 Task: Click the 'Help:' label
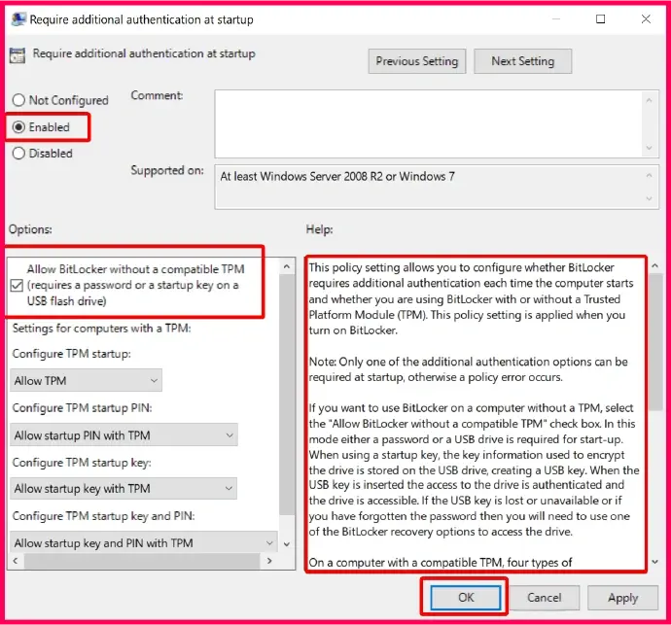[319, 229]
